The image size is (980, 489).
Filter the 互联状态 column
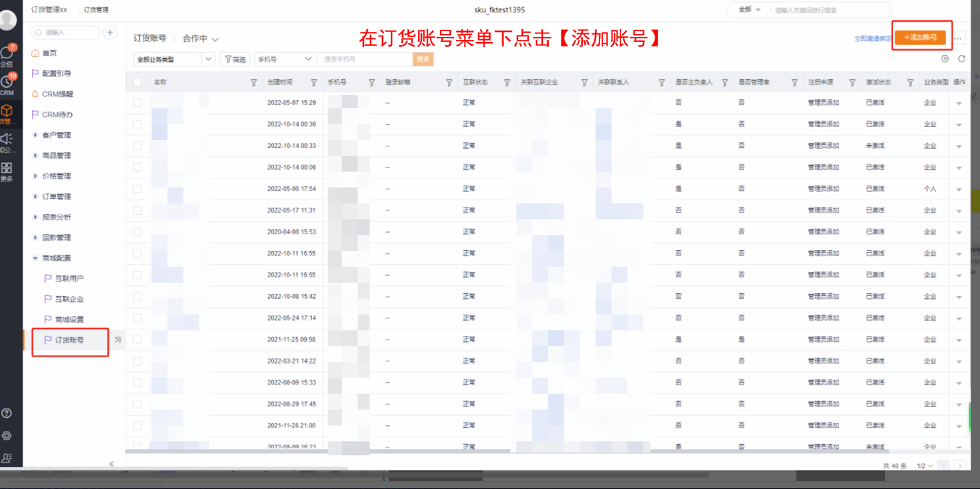[507, 82]
